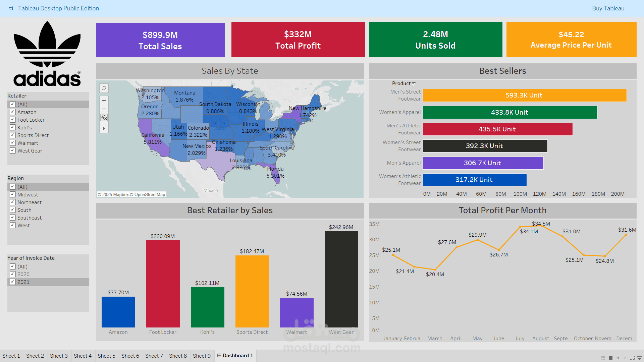Select the red 435.5K Unit bar
This screenshot has width=644, height=362.
(498, 129)
